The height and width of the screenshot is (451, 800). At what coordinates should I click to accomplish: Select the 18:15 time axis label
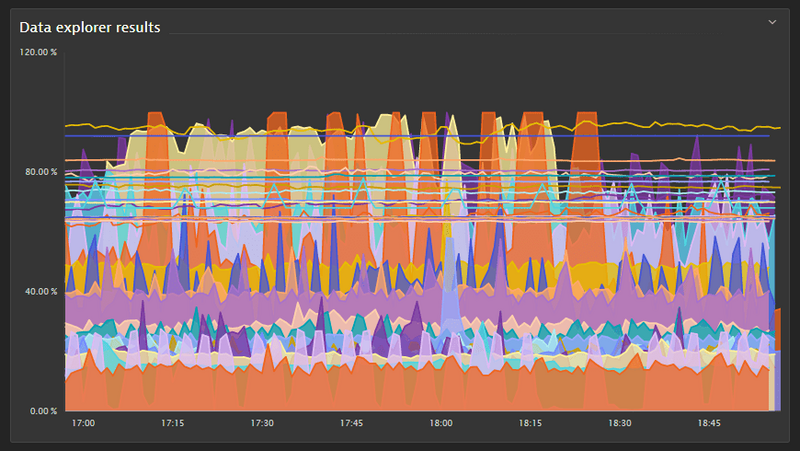[530, 424]
